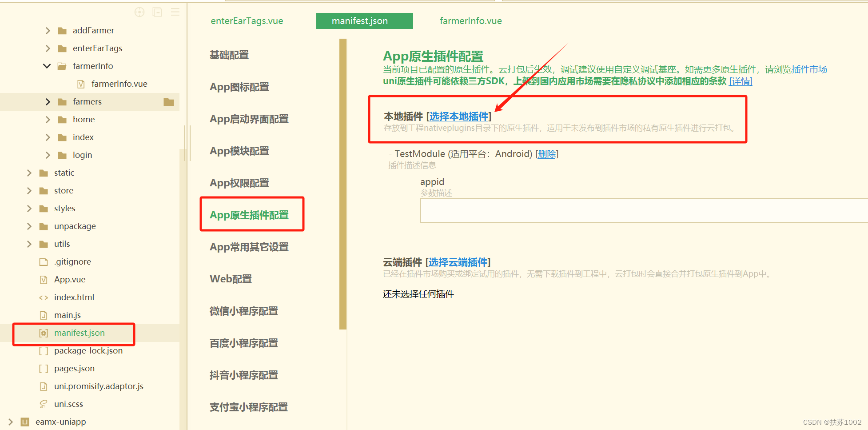Select pages.json in file tree
868x430 pixels.
[x=74, y=369]
